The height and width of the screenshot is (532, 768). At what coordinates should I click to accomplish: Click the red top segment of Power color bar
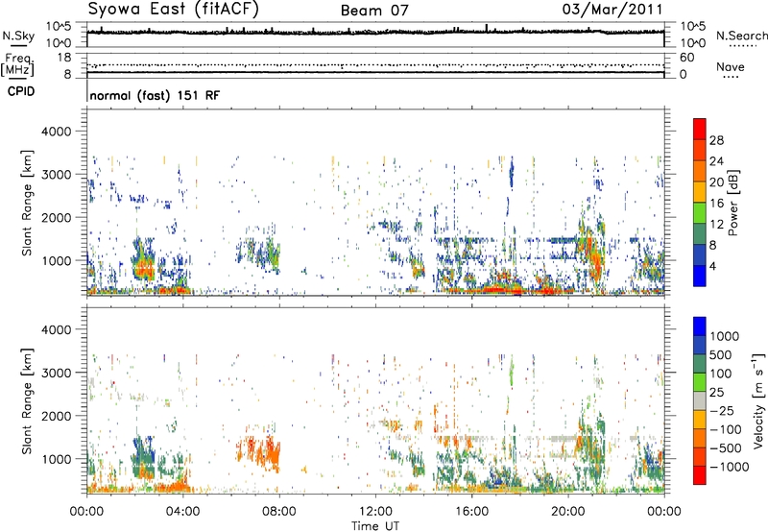[700, 129]
